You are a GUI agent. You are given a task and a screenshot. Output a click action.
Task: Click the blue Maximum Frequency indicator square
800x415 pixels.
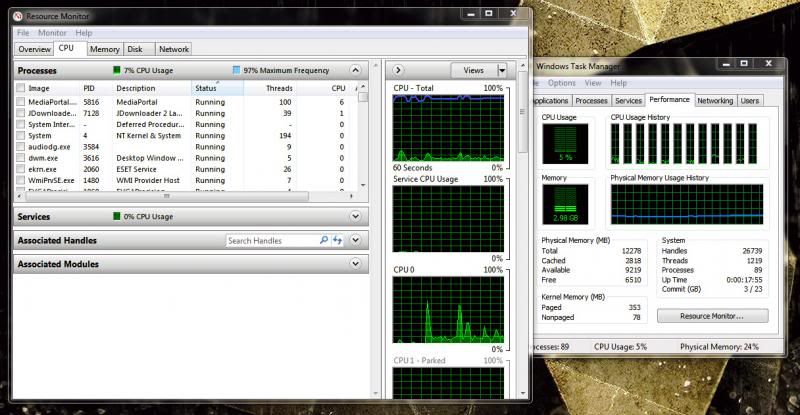click(236, 70)
